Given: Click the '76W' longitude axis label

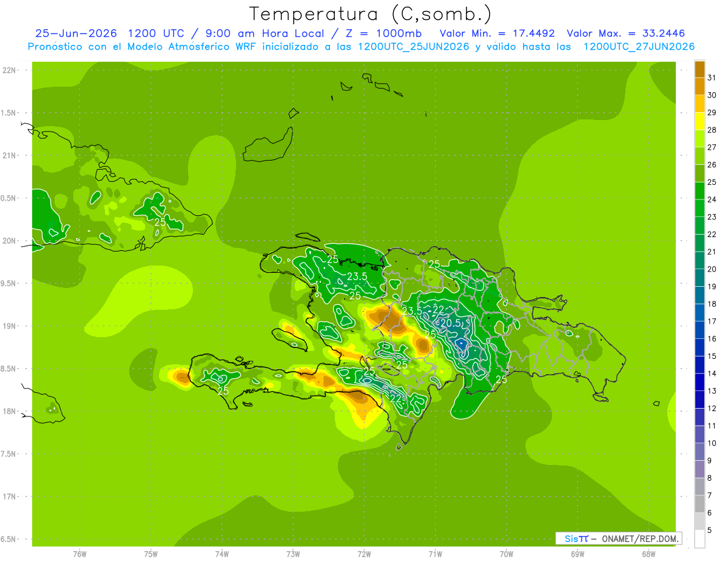Looking at the screenshot, I should pyautogui.click(x=79, y=554).
